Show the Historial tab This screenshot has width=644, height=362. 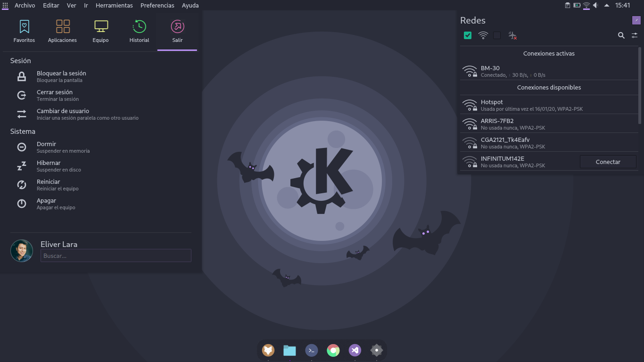(x=139, y=31)
